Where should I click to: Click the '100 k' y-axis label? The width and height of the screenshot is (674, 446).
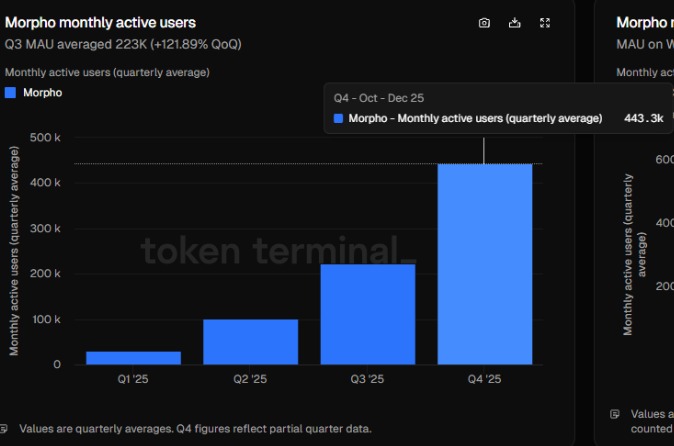click(x=46, y=319)
